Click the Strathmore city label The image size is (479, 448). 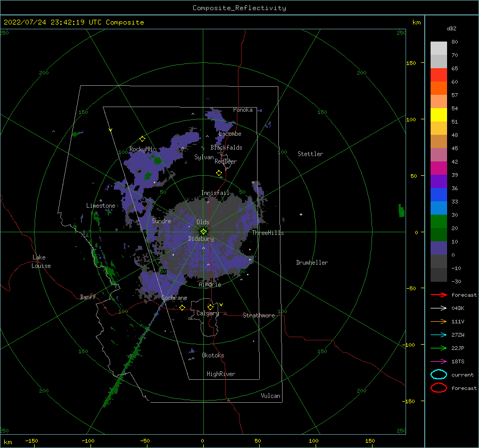(x=259, y=315)
